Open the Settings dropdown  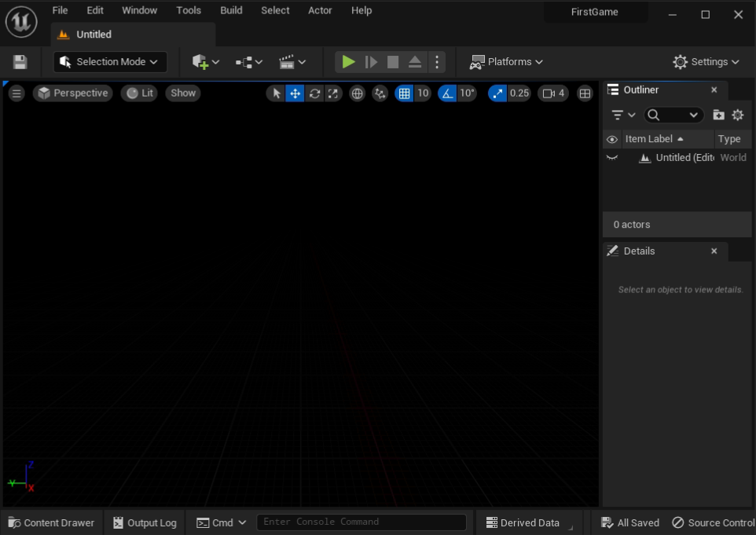(x=706, y=62)
